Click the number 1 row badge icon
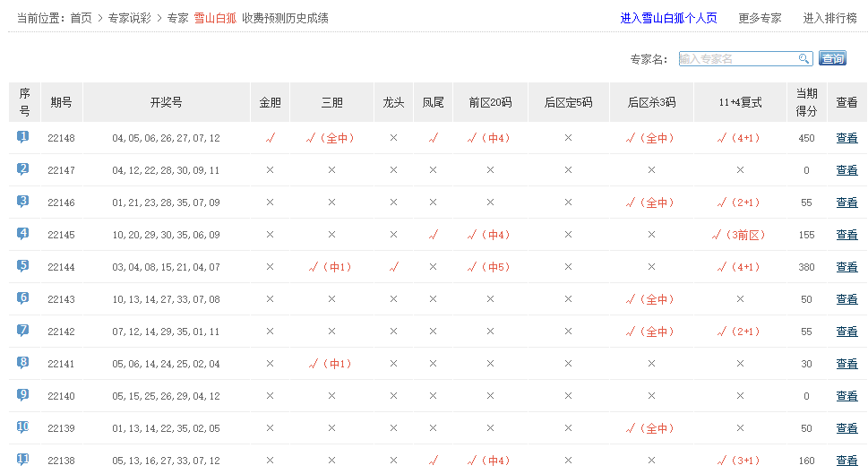The height and width of the screenshot is (474, 868). 23,137
